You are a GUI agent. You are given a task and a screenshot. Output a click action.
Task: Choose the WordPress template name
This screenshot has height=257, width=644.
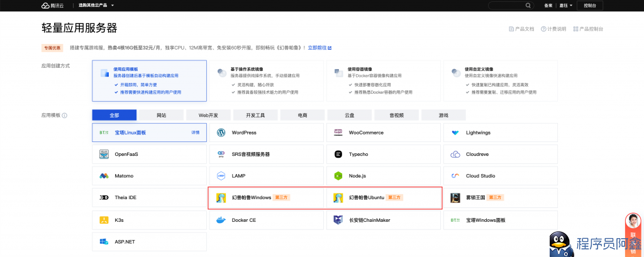point(244,133)
